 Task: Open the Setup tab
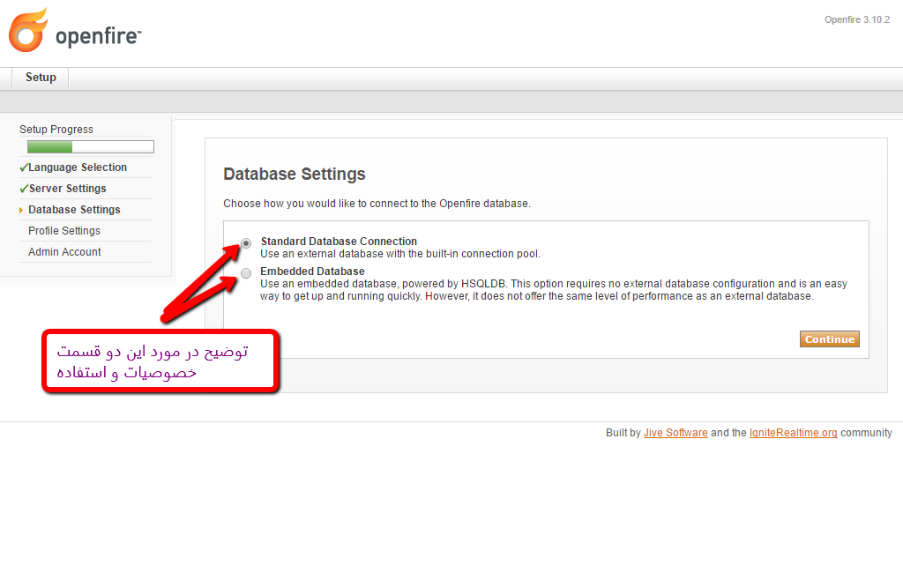coord(41,78)
